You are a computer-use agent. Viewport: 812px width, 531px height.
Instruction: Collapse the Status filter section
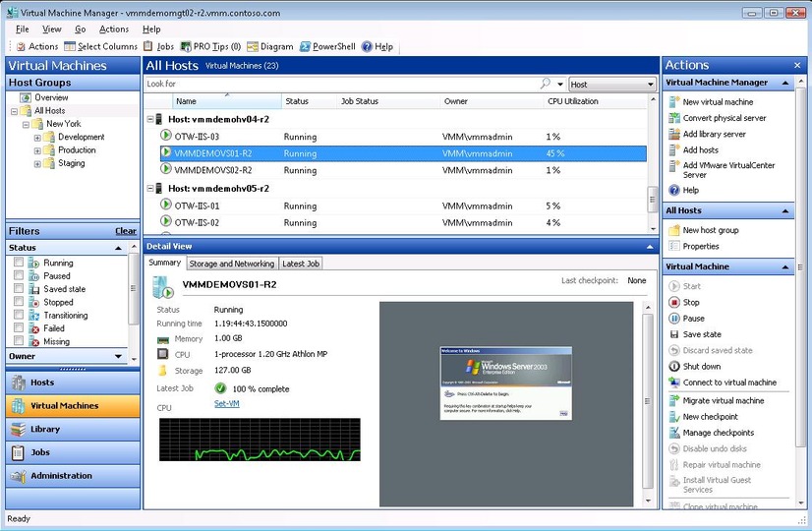(118, 248)
